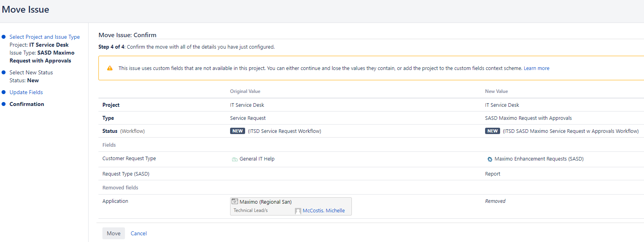Click Maximo Enhancement Requests (SASD) value
644x242 pixels.
(539, 159)
